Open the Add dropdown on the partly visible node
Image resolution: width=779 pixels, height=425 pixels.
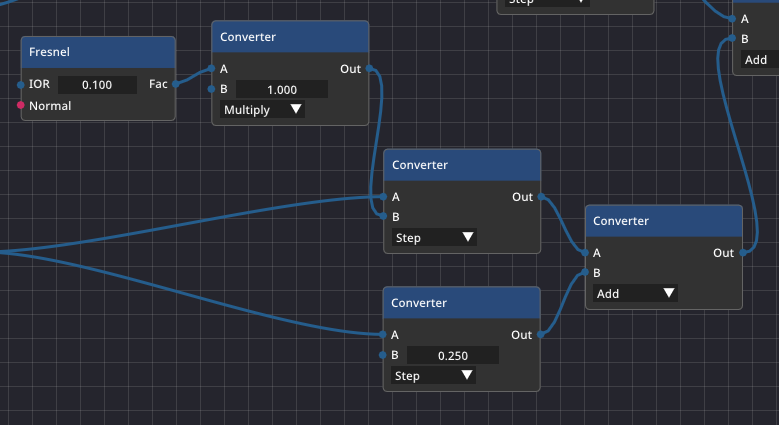(760, 60)
